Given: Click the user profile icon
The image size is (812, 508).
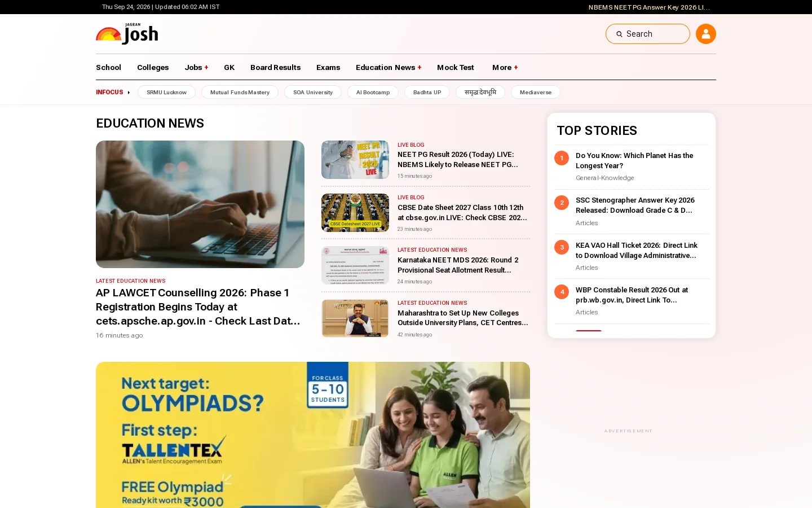Looking at the screenshot, I should 705,34.
